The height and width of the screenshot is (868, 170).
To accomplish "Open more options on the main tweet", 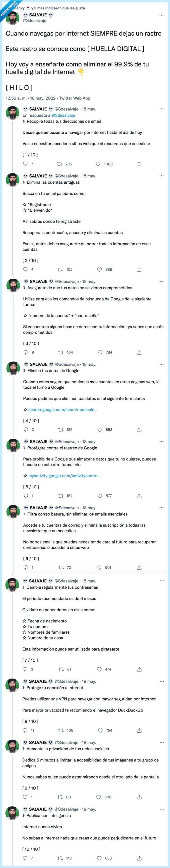I will tap(161, 16).
